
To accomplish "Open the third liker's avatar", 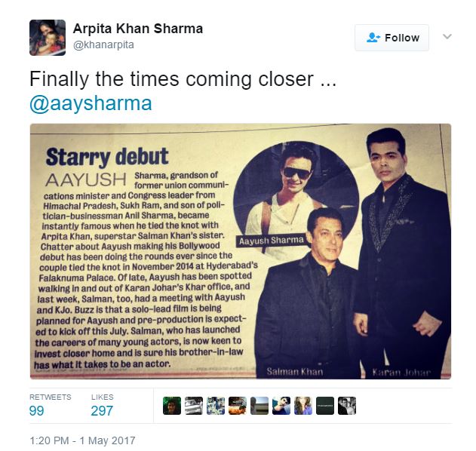I will [216, 406].
